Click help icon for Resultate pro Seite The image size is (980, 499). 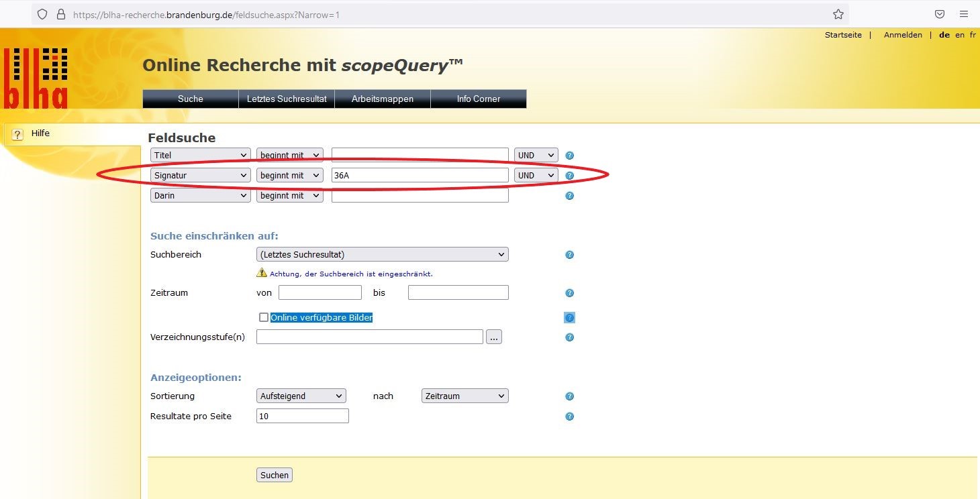pyautogui.click(x=570, y=417)
